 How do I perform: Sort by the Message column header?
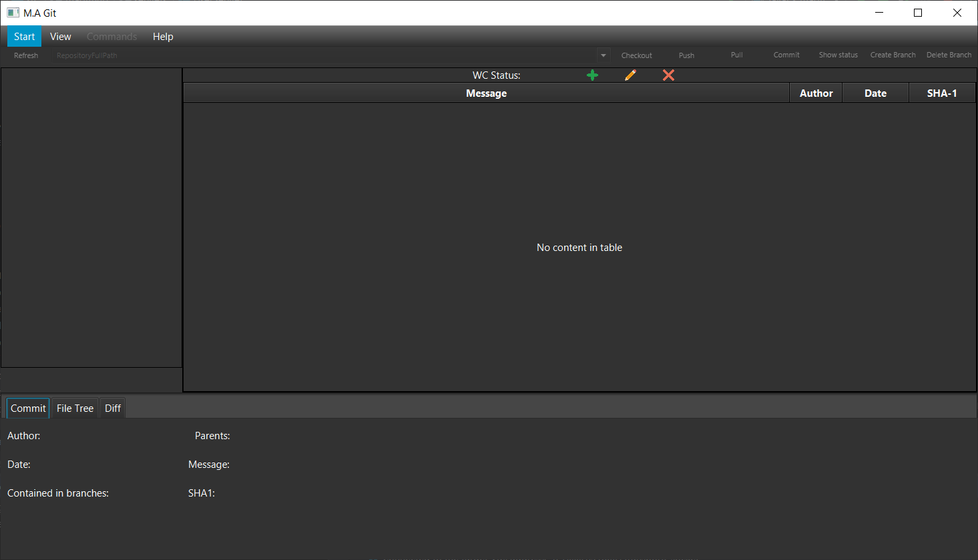(486, 93)
